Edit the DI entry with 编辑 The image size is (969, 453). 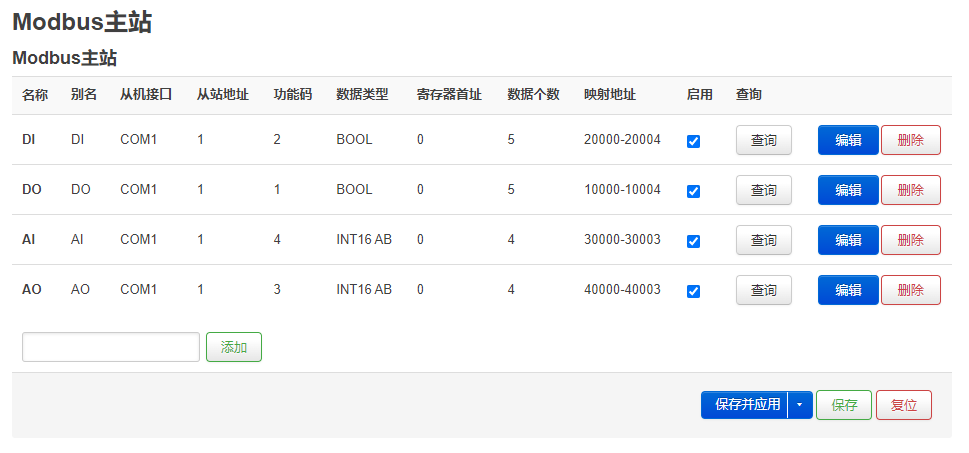pyautogui.click(x=848, y=140)
